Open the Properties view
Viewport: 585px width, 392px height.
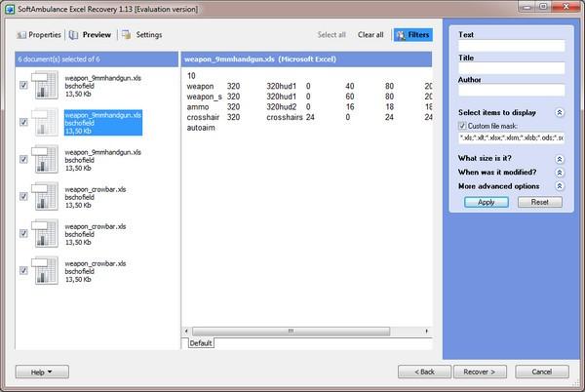click(39, 35)
